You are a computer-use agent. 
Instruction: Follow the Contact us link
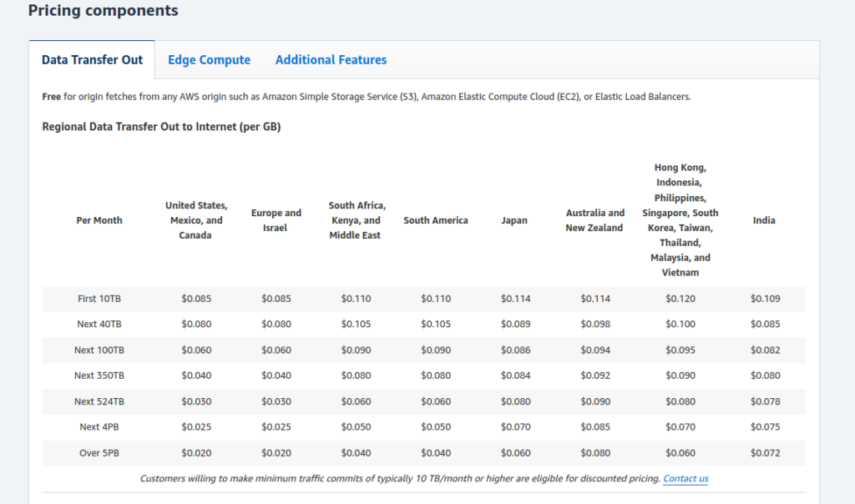coord(686,478)
